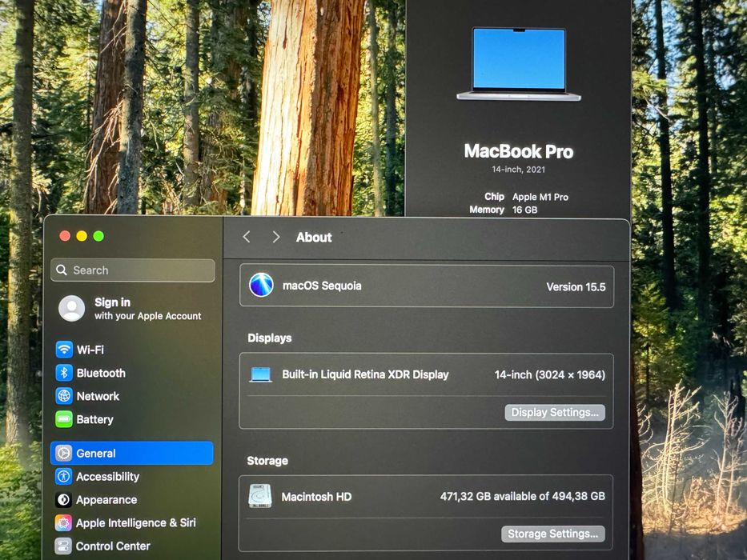Open the General settings pane
747x560 pixels.
click(132, 454)
